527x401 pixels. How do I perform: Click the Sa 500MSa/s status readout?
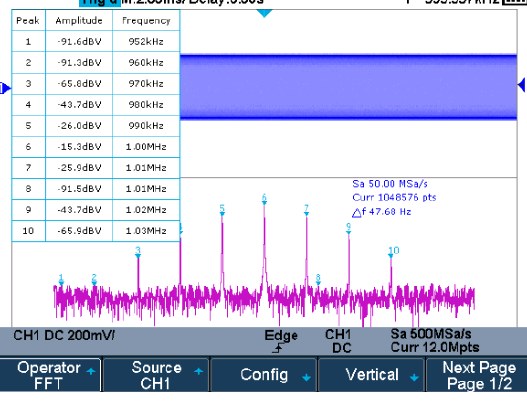(431, 334)
